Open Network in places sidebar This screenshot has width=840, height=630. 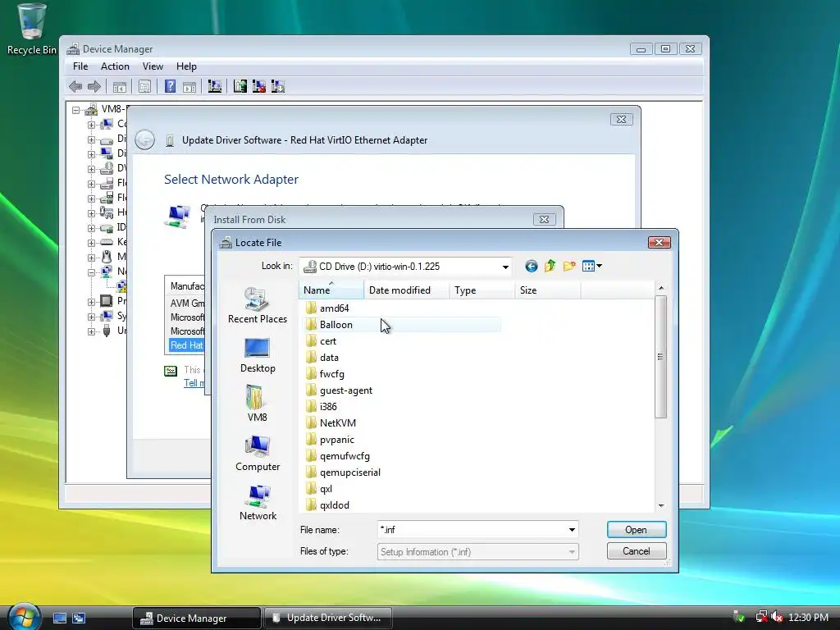click(x=257, y=503)
